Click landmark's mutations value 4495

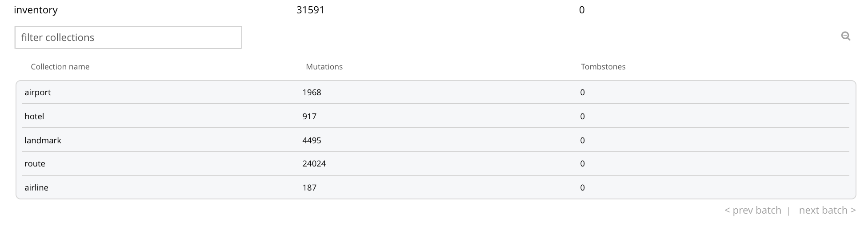[312, 141]
